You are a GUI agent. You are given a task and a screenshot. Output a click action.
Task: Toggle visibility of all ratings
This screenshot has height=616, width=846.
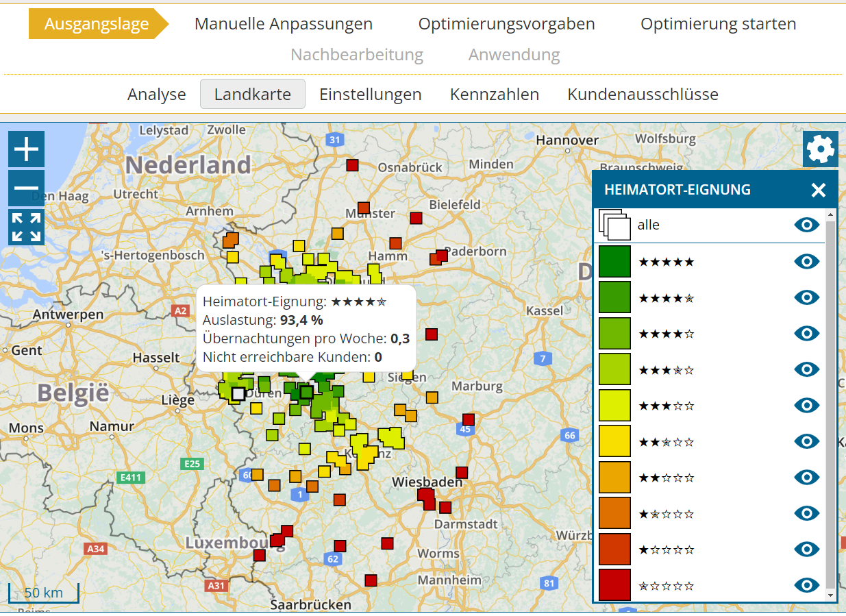(x=807, y=225)
